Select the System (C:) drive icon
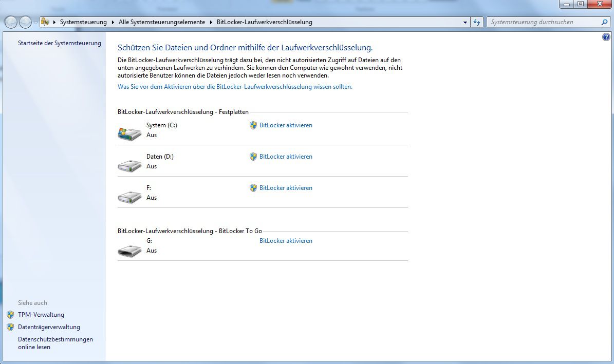Viewport: 614px width, 364px height. click(129, 133)
